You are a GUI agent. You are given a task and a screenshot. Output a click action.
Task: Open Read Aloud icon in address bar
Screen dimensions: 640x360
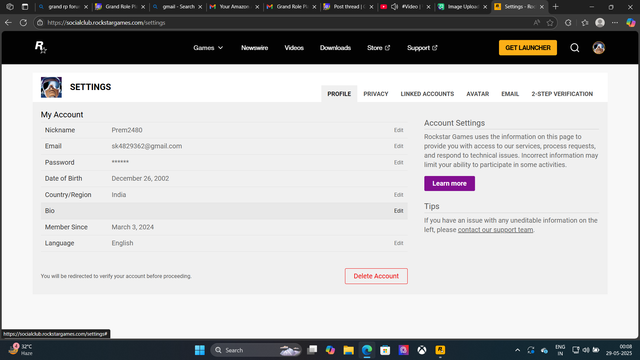tap(536, 22)
